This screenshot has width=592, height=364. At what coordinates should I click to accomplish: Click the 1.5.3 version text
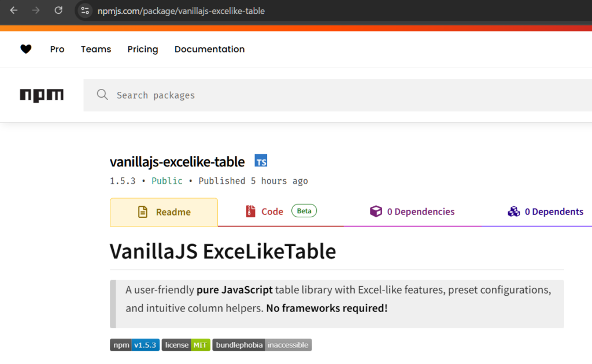(123, 181)
